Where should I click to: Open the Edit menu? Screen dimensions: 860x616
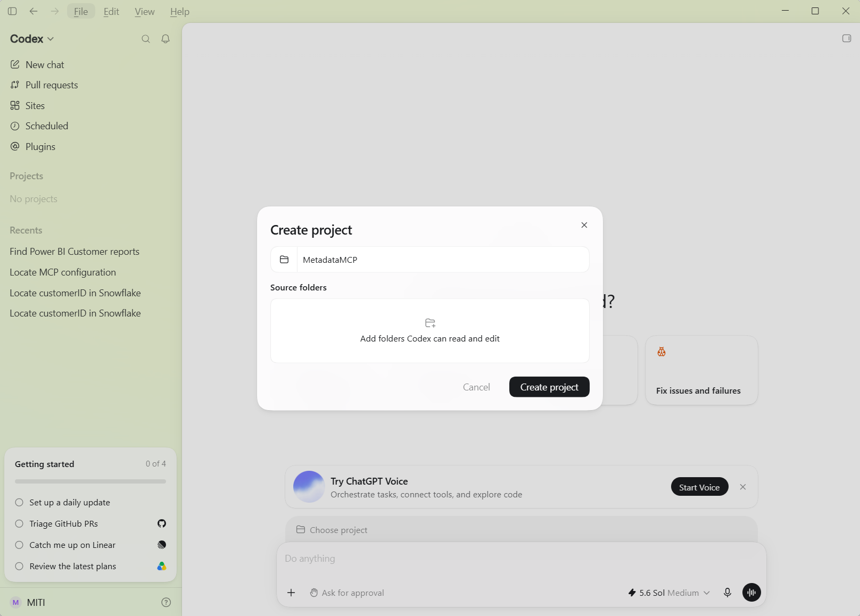click(111, 11)
